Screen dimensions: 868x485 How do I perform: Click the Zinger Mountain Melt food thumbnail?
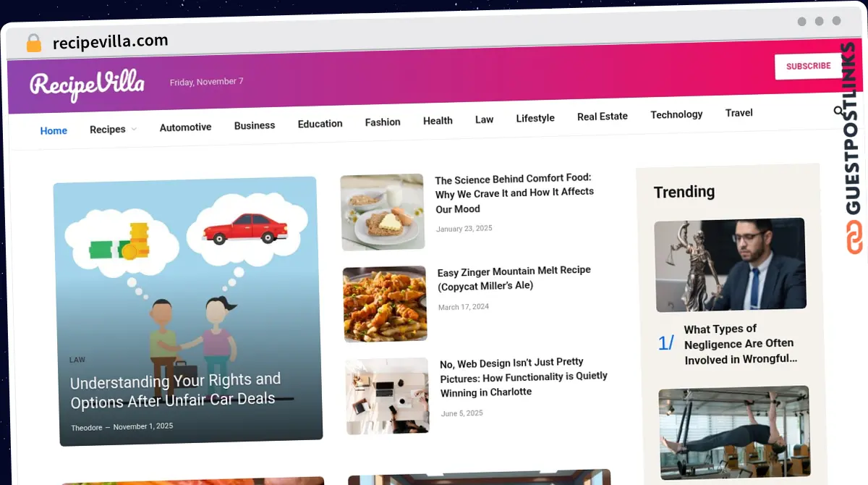[x=385, y=304]
